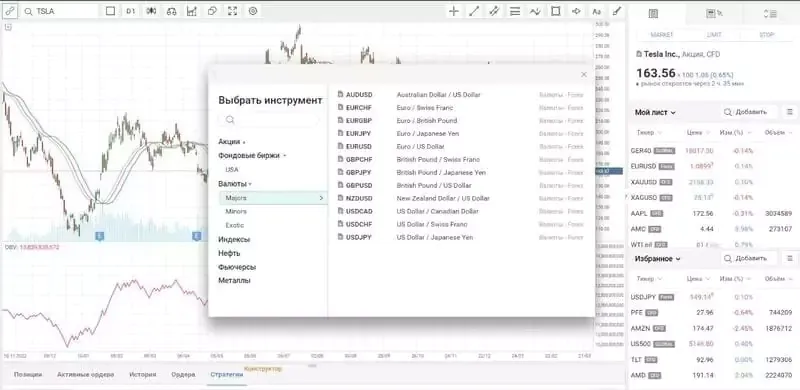Open chart settings gear icon
Image resolution: width=800 pixels, height=390 pixels.
tap(253, 11)
